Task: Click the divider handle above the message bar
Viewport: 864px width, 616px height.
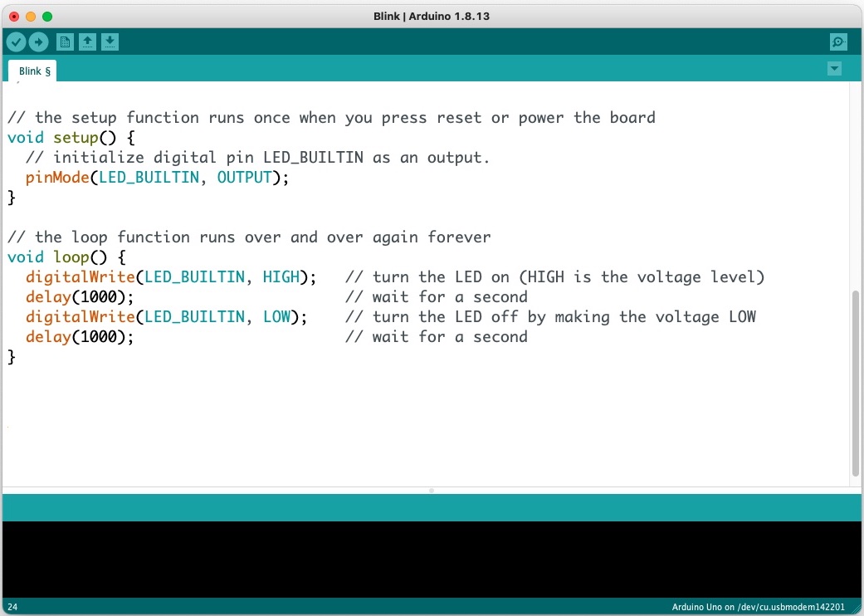Action: click(432, 491)
